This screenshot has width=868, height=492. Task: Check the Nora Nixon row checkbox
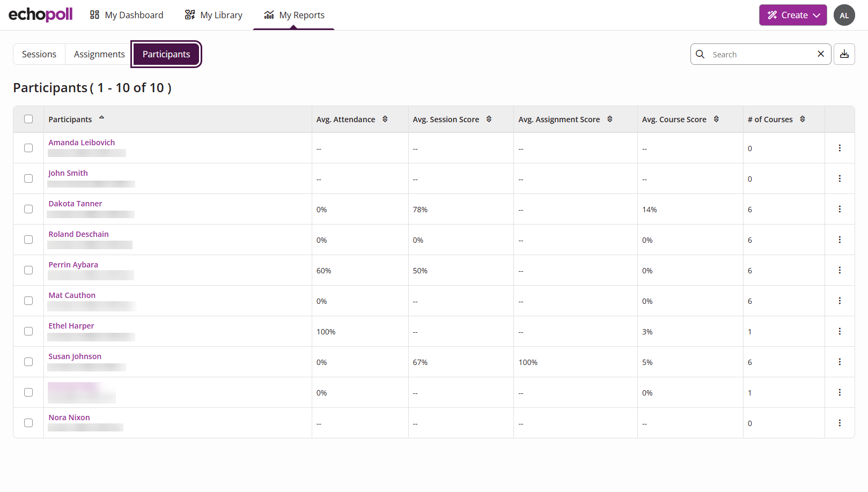[28, 423]
